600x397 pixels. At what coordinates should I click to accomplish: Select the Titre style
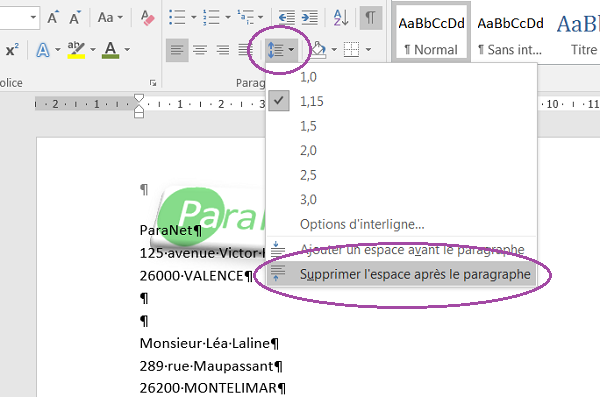coord(577,35)
